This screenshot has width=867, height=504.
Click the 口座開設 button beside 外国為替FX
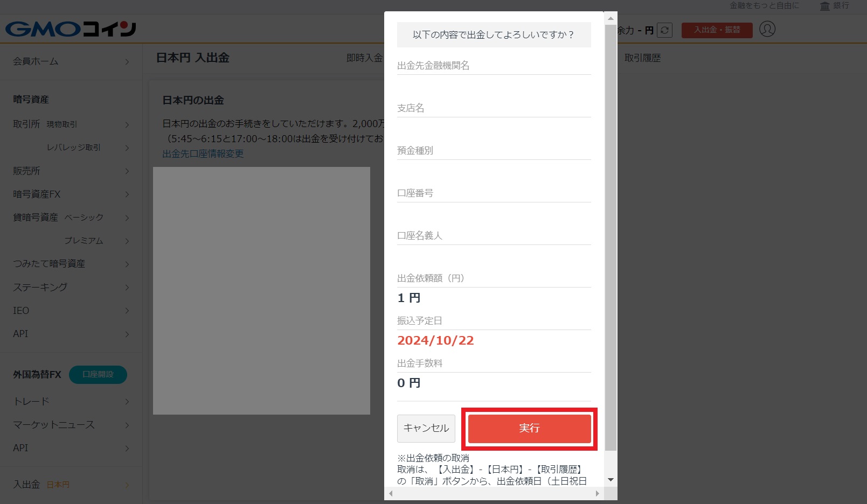(x=98, y=375)
